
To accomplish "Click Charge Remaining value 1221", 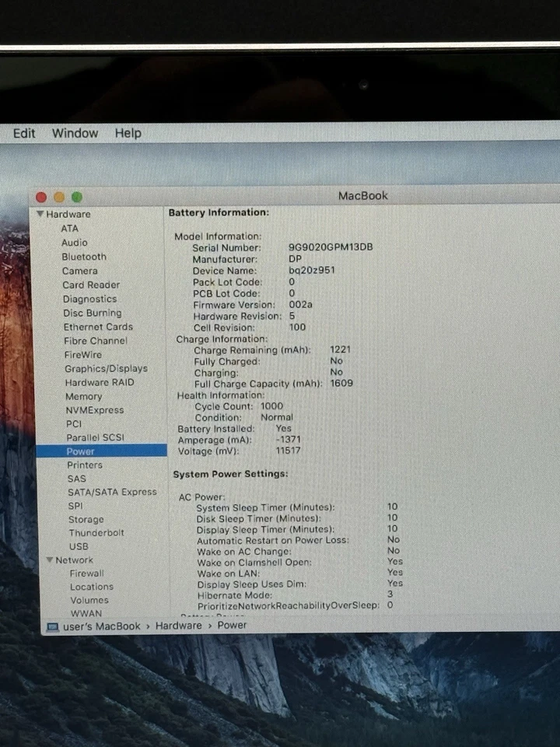I will [340, 349].
